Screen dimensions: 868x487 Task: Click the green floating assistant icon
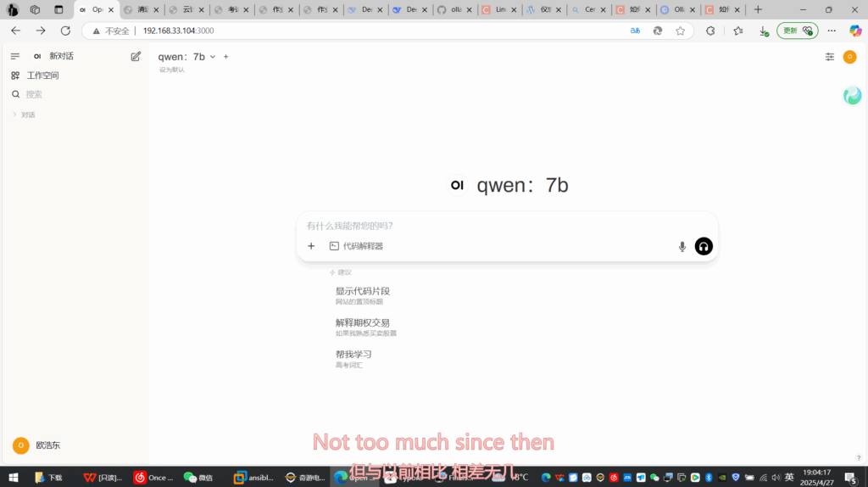[x=853, y=96]
